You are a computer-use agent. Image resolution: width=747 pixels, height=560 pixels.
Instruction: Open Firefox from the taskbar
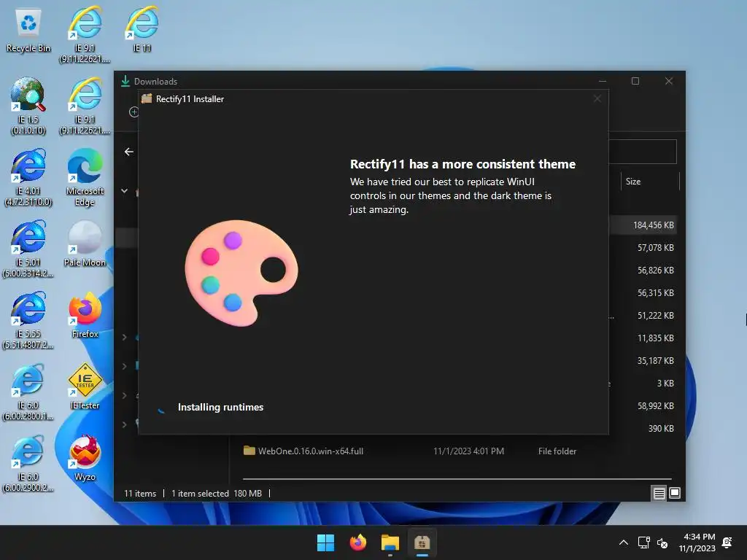tap(357, 542)
